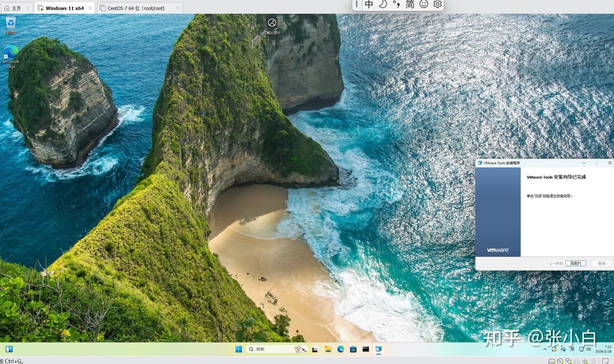Open the network tray icon

point(581,349)
